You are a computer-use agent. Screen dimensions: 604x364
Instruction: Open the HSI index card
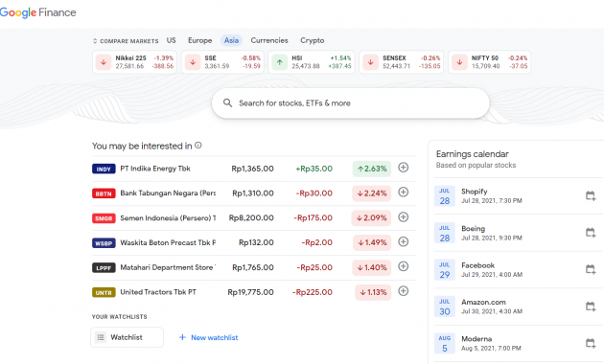tap(312, 62)
